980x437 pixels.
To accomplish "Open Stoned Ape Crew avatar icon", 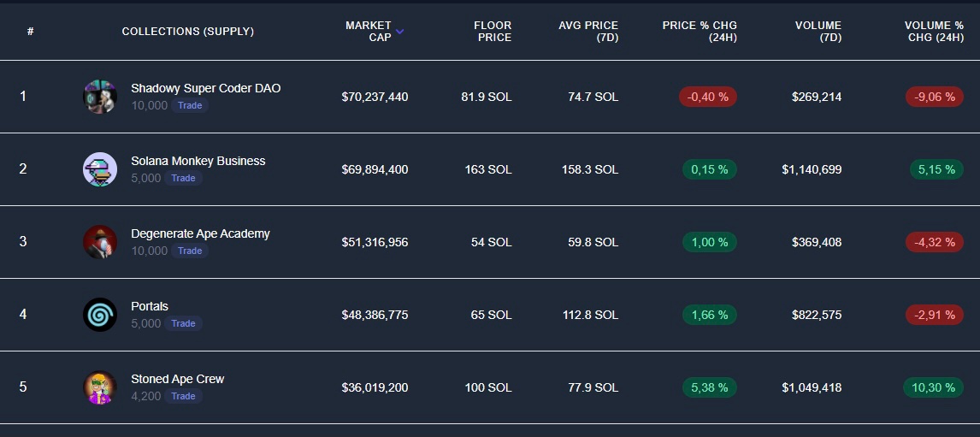I will (100, 387).
